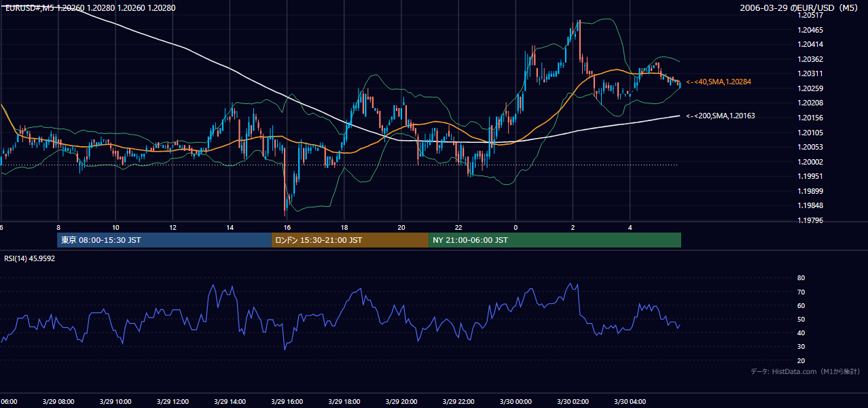Viewport: 868px width, 408px height.
Task: Click hour label 18 under the price chart
Action: (344, 227)
